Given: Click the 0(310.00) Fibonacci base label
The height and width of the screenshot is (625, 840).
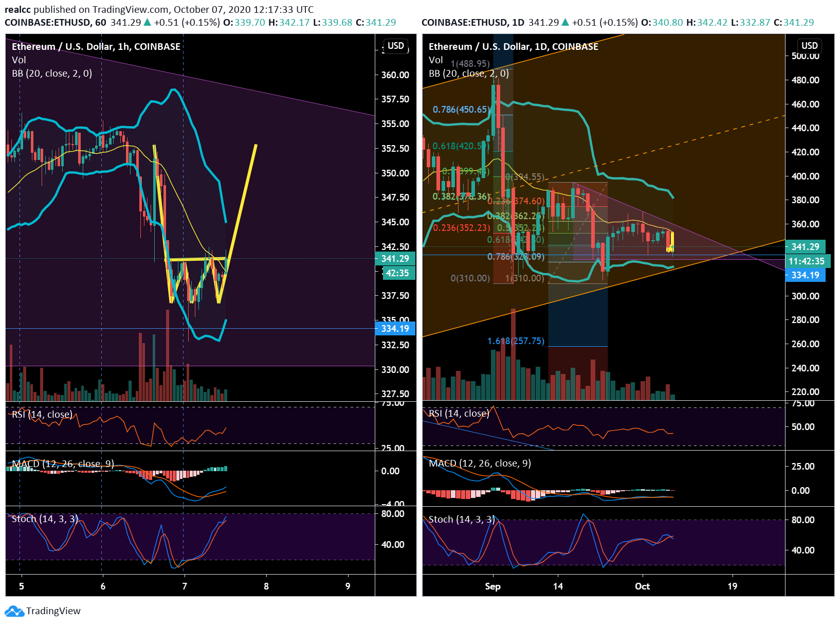Looking at the screenshot, I should click(x=470, y=278).
